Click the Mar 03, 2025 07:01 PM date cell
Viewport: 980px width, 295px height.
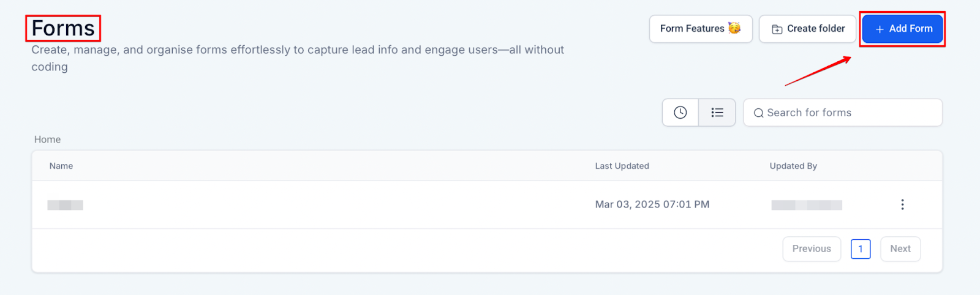tap(652, 204)
